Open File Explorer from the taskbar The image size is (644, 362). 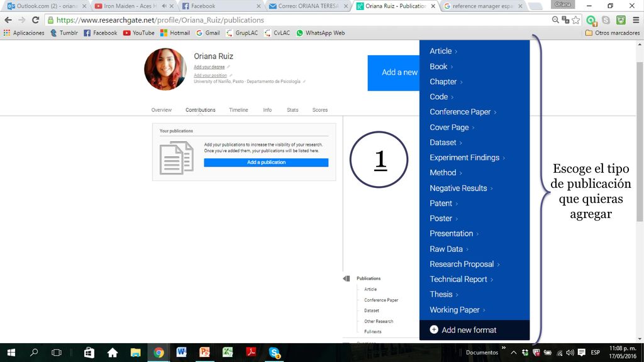coord(136,353)
